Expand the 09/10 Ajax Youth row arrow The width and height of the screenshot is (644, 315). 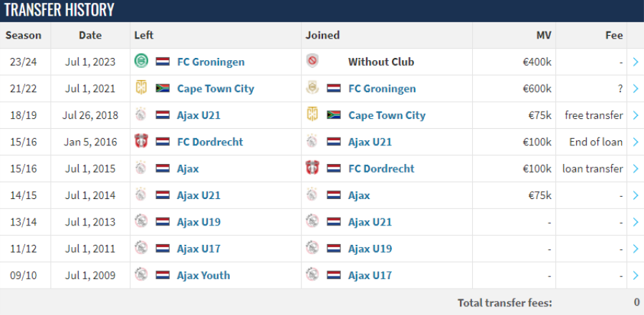click(635, 276)
